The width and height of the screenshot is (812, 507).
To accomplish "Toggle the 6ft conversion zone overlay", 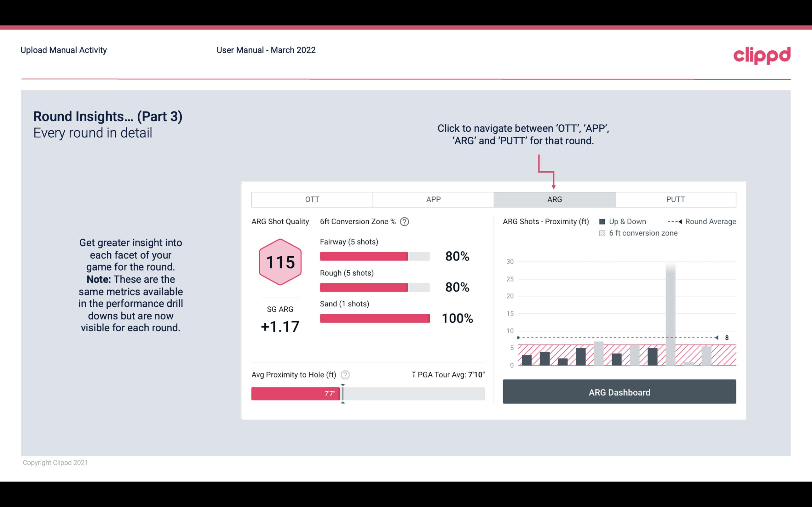I will [604, 232].
